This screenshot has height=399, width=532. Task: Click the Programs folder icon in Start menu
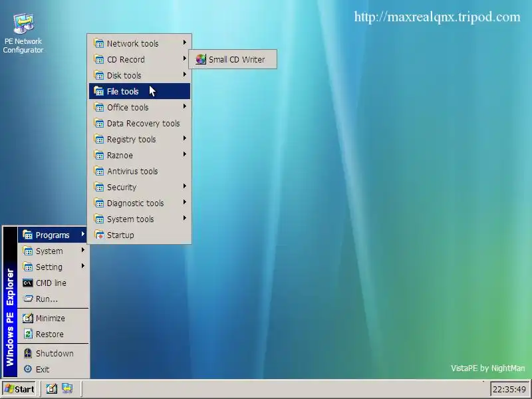(x=27, y=235)
